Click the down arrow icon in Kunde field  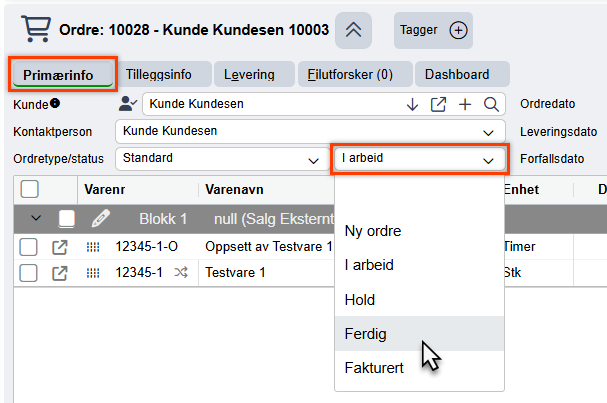pos(412,104)
